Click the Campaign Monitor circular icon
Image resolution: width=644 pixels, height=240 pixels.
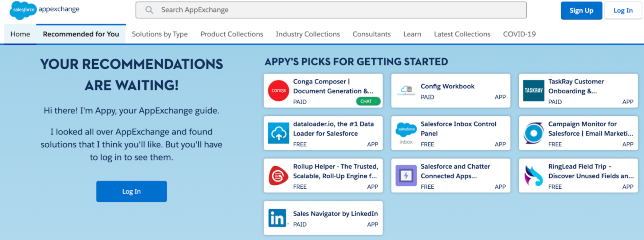point(533,133)
